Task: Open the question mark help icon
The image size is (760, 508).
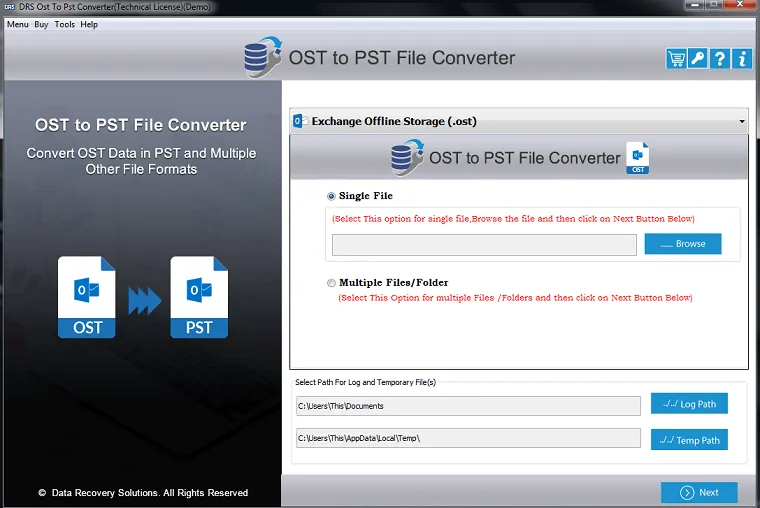Action: [x=720, y=59]
